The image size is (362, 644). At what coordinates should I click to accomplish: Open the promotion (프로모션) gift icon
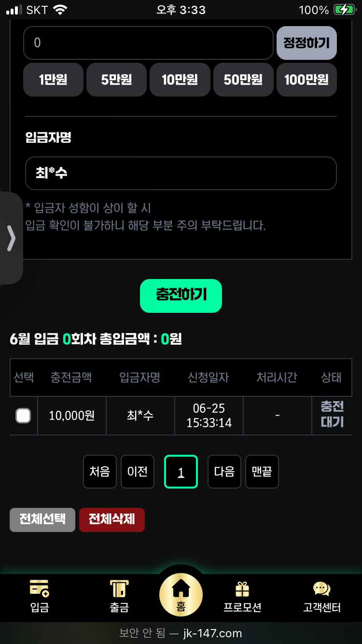tap(242, 589)
